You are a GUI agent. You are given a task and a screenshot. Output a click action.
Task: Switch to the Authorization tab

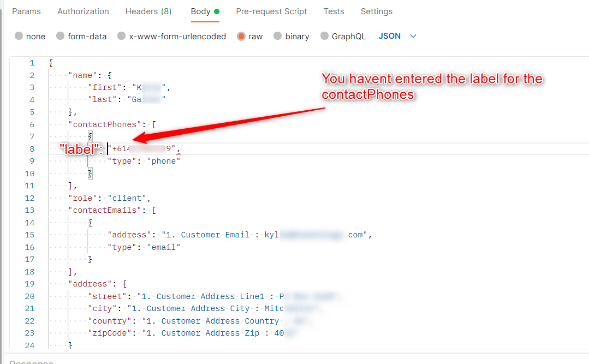(x=83, y=11)
